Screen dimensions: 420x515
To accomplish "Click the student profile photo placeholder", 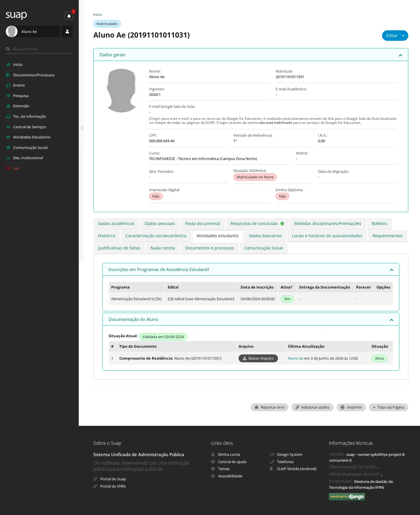I will pyautogui.click(x=121, y=91).
